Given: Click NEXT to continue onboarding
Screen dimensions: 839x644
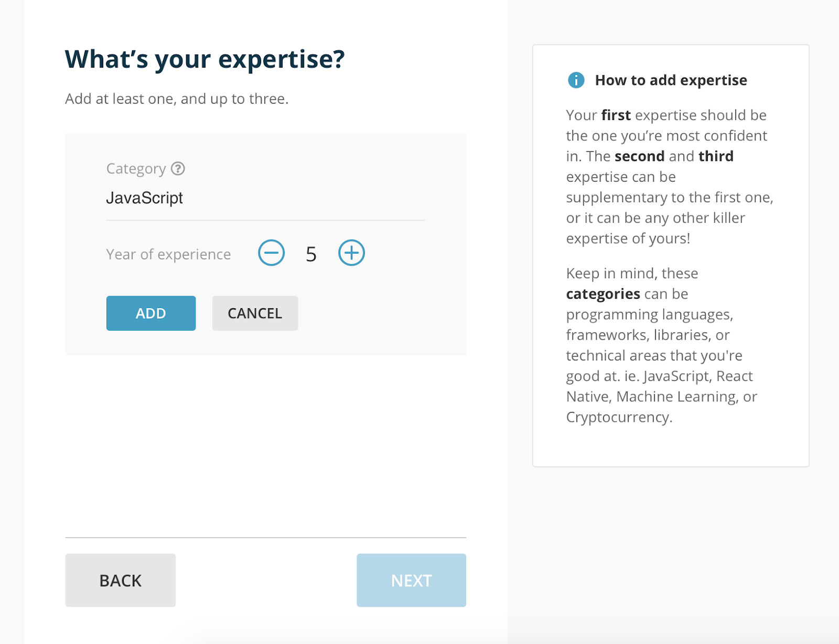Looking at the screenshot, I should pyautogui.click(x=411, y=580).
